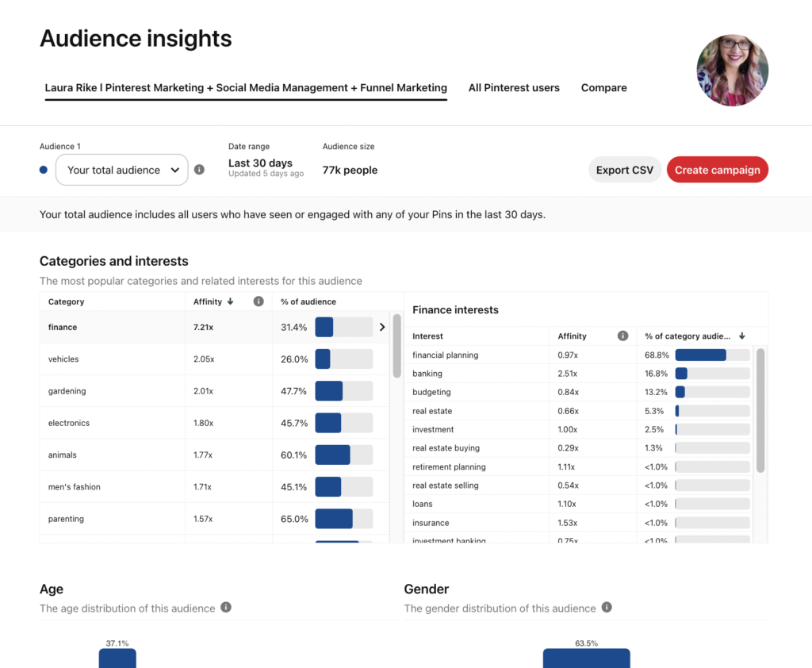Sort categories by Affinity arrow
Screen dimensions: 812x668
[231, 301]
